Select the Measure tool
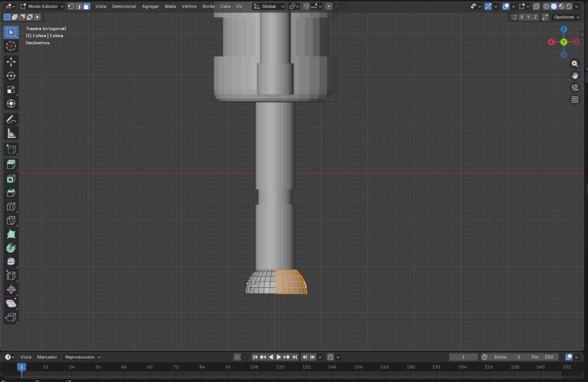The height and width of the screenshot is (382, 588). pyautogui.click(x=11, y=134)
